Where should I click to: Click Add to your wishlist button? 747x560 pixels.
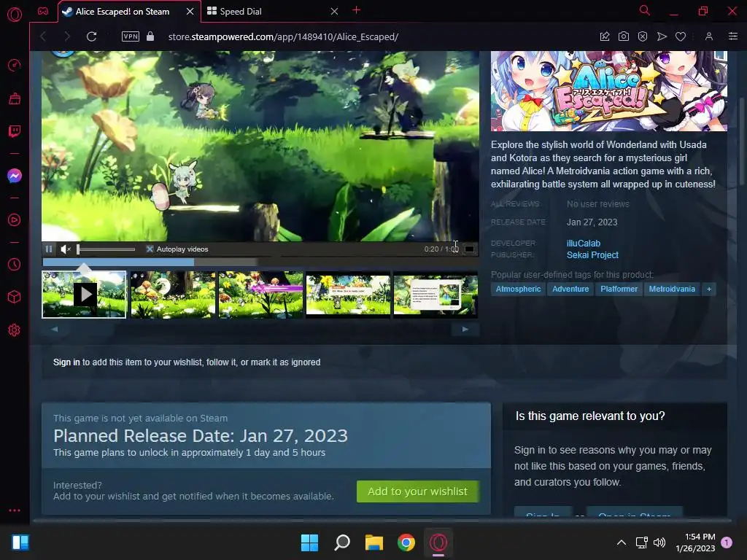pos(418,491)
